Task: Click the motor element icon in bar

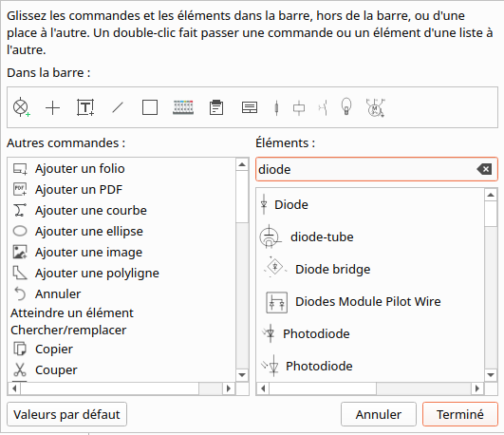Action: pos(375,107)
